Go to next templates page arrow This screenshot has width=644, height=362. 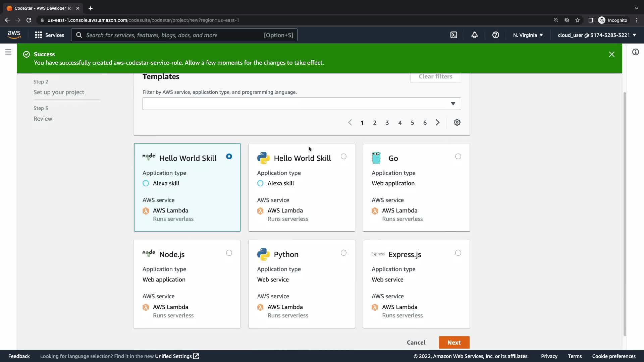tap(437, 123)
